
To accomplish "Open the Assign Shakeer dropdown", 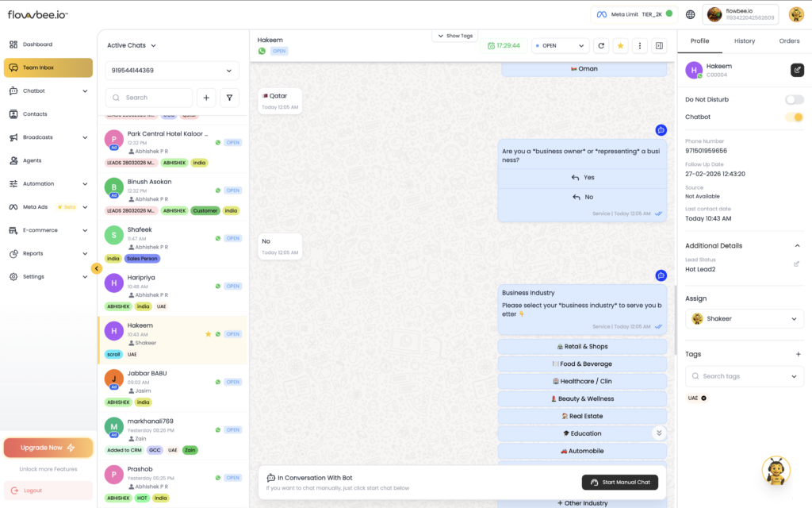I will pos(744,319).
